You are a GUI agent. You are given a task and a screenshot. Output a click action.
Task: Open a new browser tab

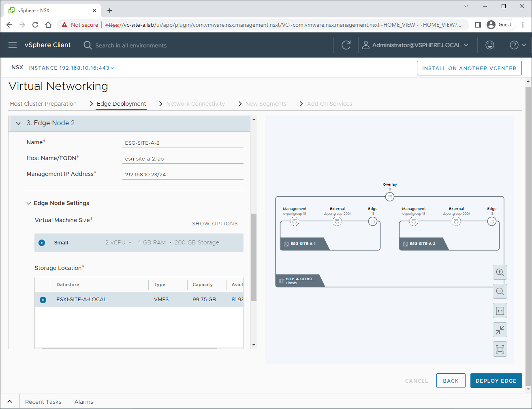pos(110,11)
